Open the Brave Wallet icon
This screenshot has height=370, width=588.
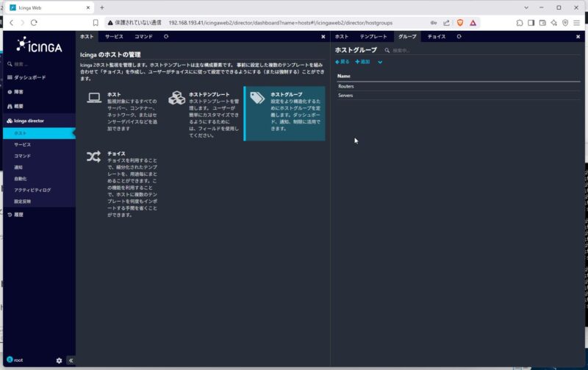[542, 23]
